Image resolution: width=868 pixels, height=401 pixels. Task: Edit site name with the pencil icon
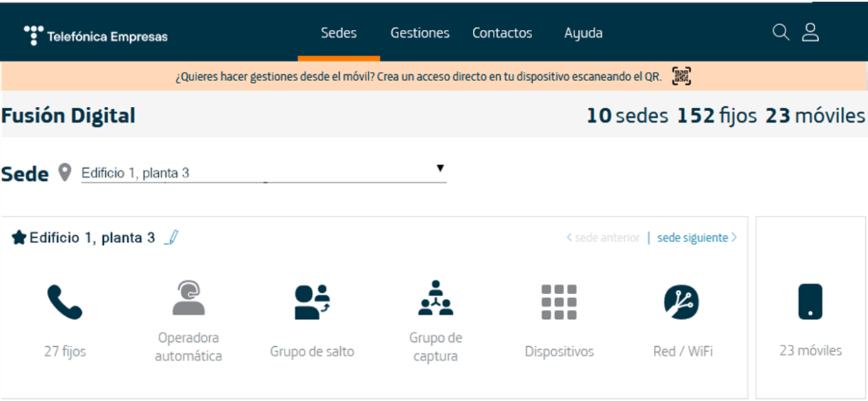click(x=171, y=238)
